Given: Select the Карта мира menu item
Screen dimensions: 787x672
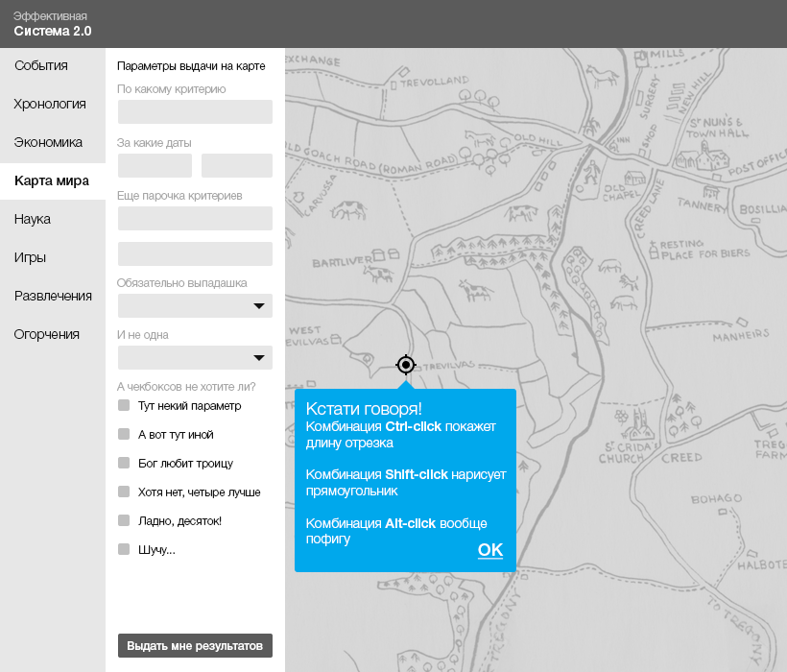Looking at the screenshot, I should point(52,180).
